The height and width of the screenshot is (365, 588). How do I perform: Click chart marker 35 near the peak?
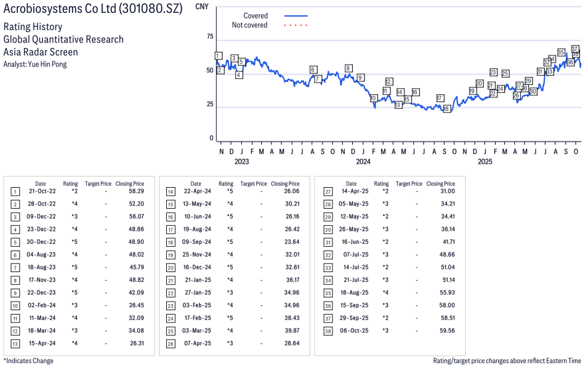click(x=561, y=52)
